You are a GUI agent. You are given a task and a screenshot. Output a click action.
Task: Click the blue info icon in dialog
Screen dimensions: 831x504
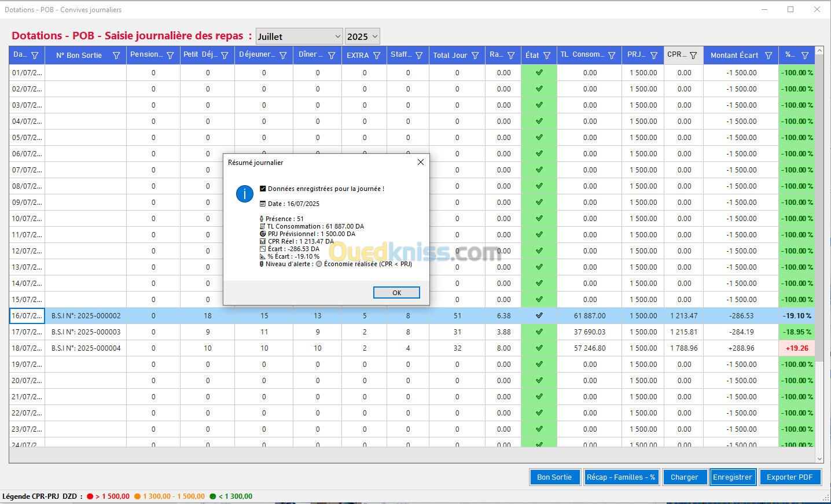point(245,194)
